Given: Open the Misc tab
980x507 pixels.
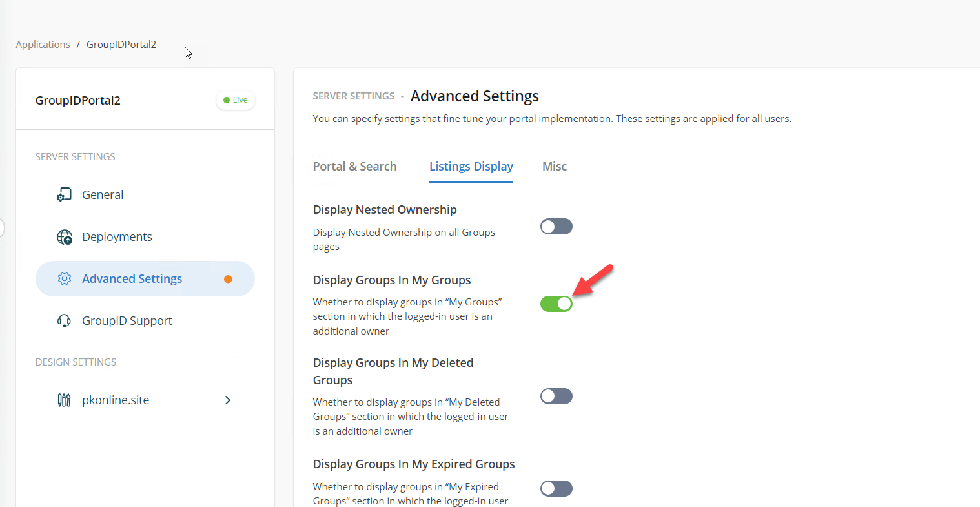Looking at the screenshot, I should tap(554, 166).
